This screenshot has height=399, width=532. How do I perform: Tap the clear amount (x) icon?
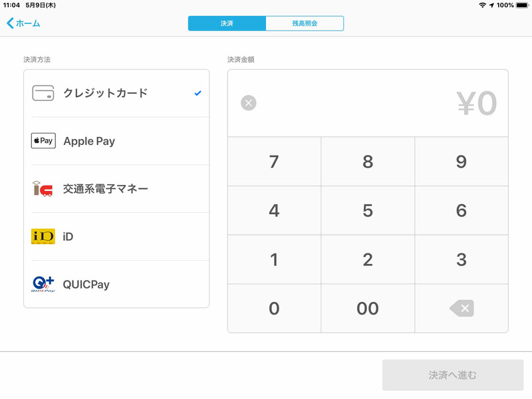click(247, 103)
